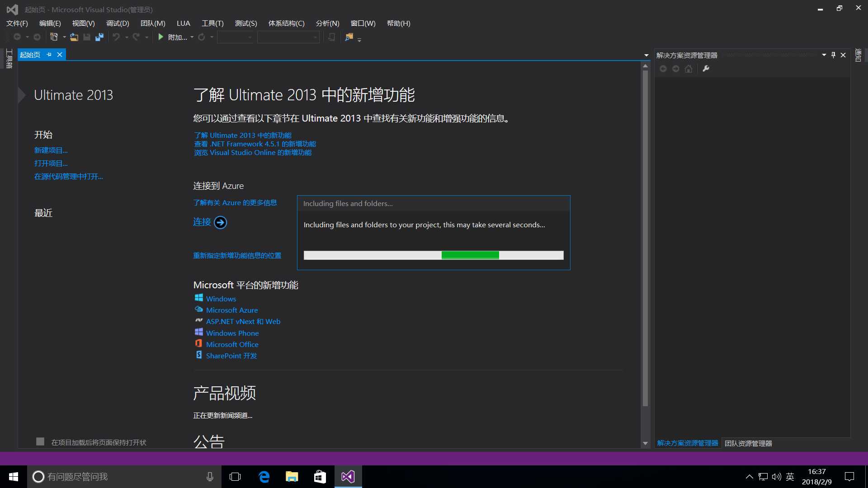
Task: Pin the Solution Explorer panel
Action: [x=833, y=55]
